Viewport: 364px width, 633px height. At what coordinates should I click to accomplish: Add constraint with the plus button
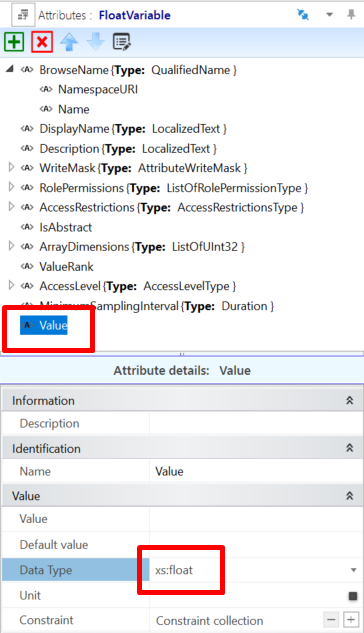click(x=351, y=619)
